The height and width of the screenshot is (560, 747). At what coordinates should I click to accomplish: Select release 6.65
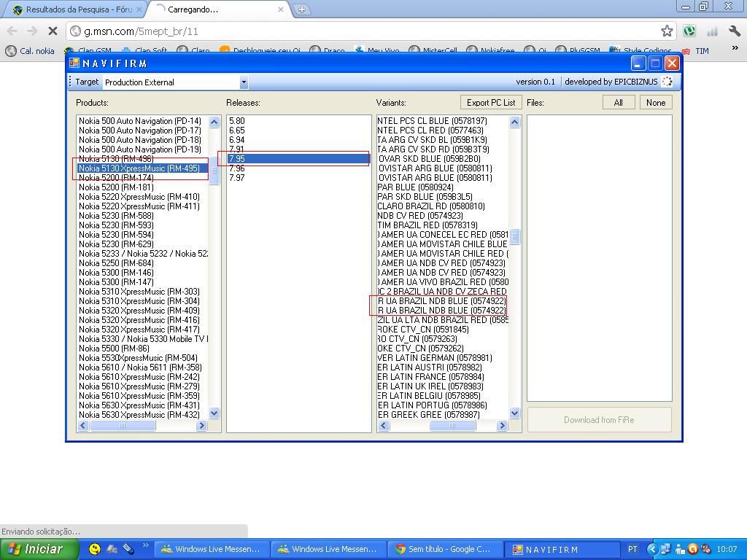click(298, 131)
